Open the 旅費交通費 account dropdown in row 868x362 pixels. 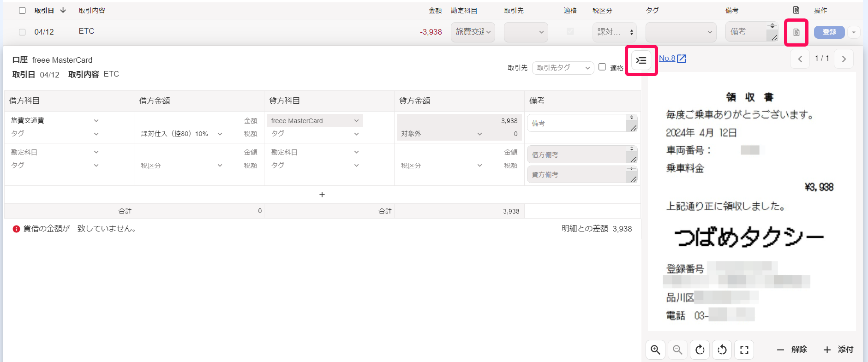473,32
